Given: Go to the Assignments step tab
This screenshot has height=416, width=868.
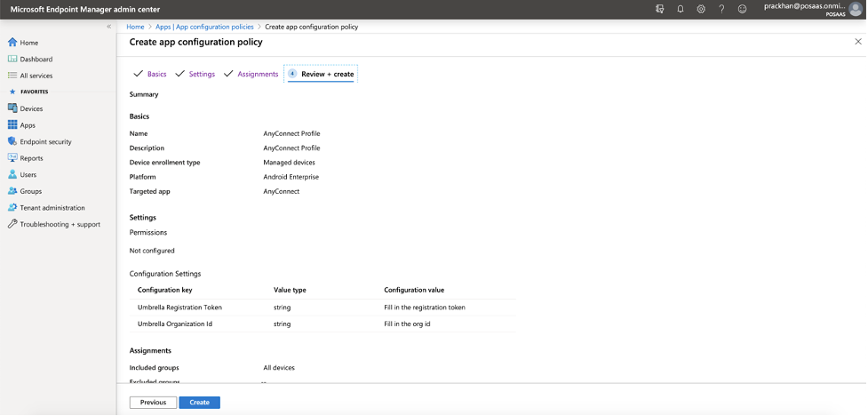Looking at the screenshot, I should (258, 75).
